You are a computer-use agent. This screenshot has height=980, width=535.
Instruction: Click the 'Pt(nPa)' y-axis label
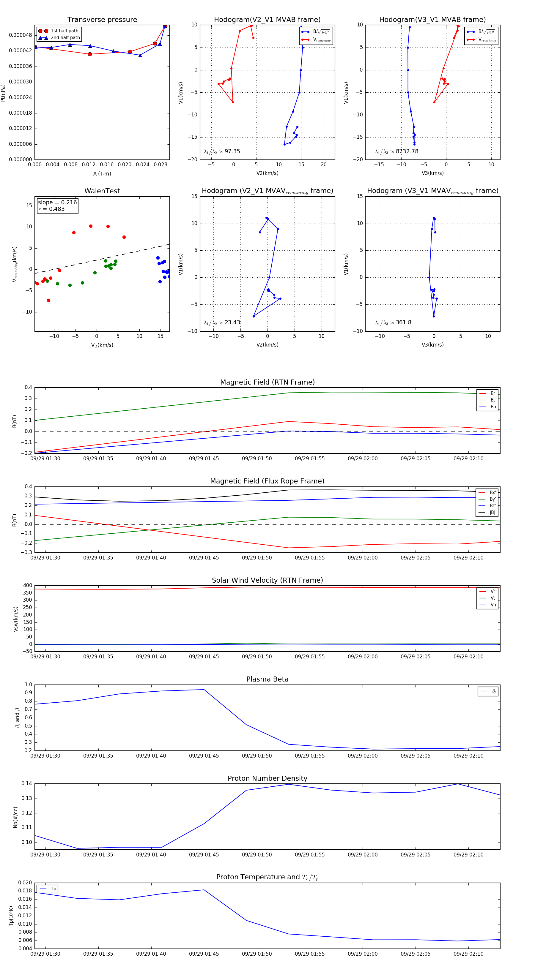click(x=3, y=92)
